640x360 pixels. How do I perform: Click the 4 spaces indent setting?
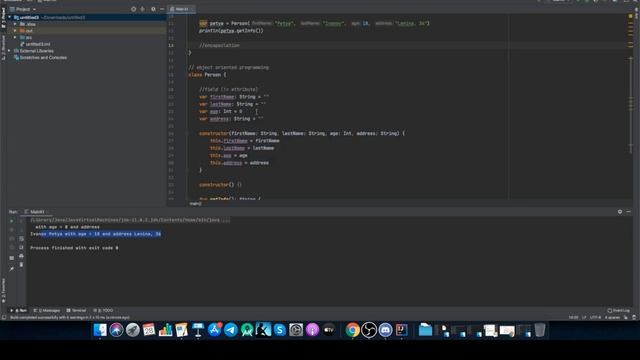tap(612, 318)
